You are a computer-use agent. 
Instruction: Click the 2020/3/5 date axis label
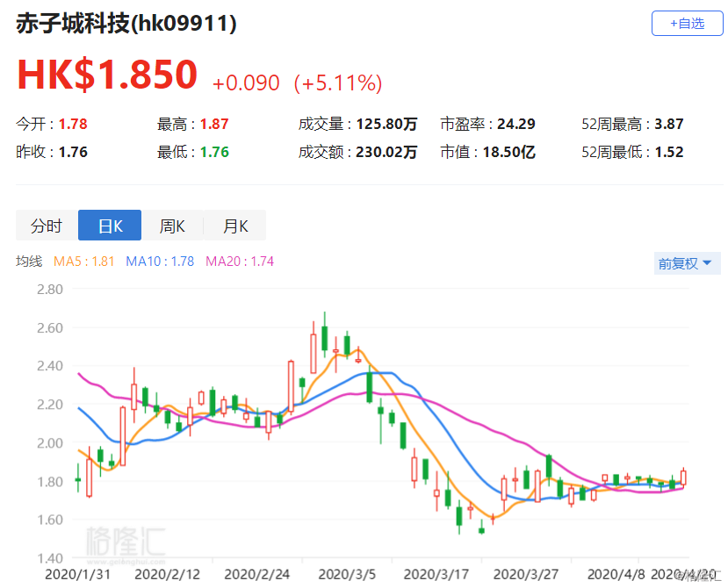[x=347, y=574]
